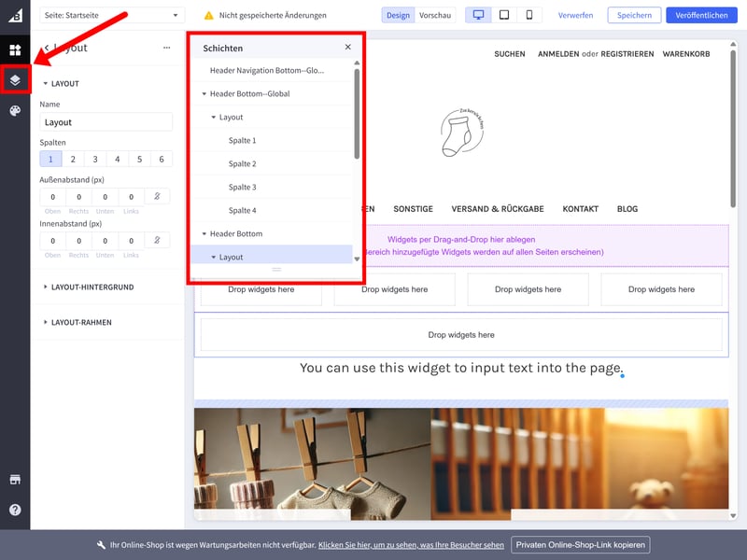
Task: Toggle linked Außenabstand values
Action: (x=159, y=197)
